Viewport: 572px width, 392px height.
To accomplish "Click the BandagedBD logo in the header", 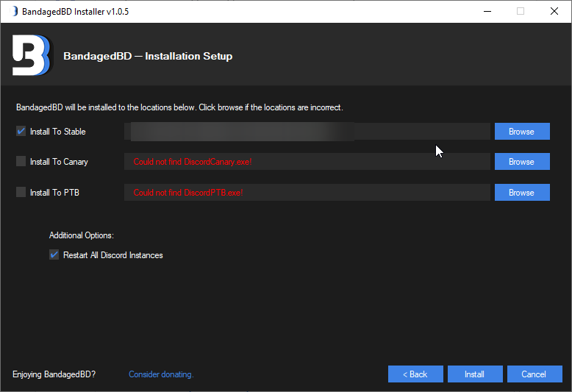I will click(x=32, y=55).
